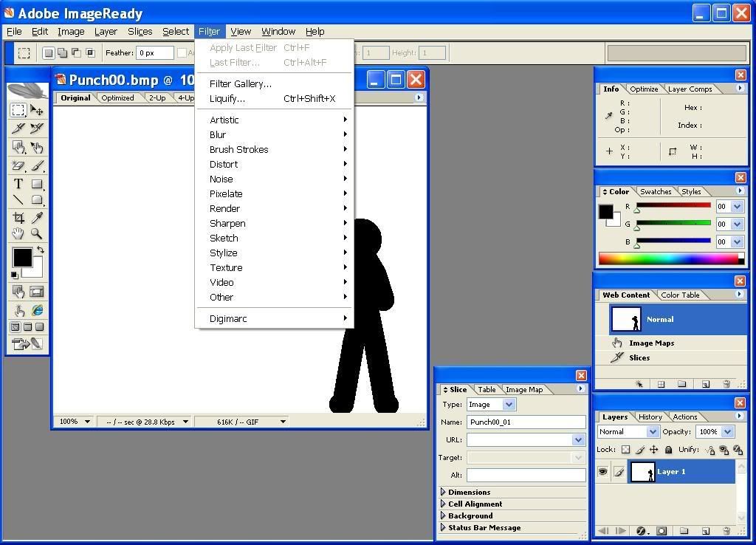756x545 pixels.
Task: Delete layer using Layers panel trash icon
Action: [x=726, y=530]
